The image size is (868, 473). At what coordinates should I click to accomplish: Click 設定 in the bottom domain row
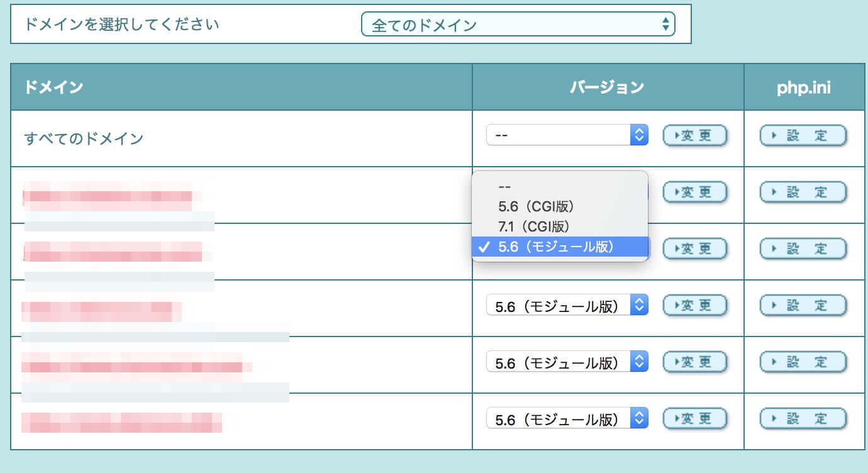click(x=803, y=418)
